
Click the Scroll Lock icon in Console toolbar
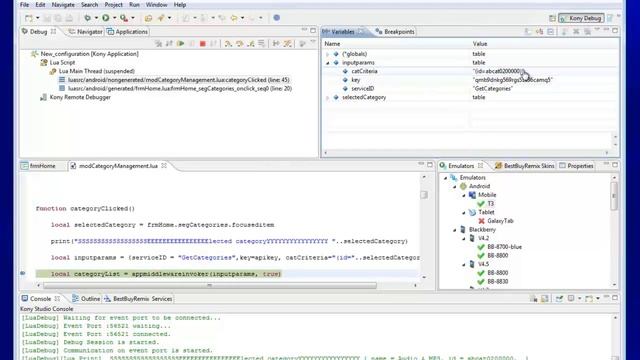tap(545, 299)
